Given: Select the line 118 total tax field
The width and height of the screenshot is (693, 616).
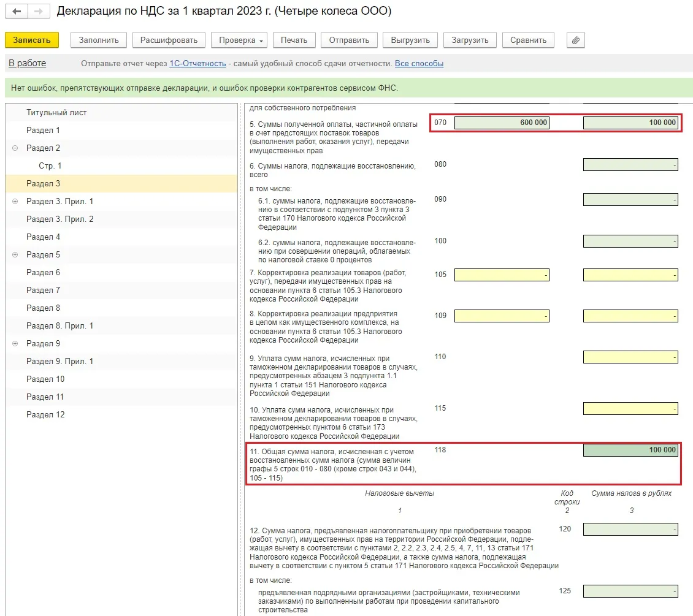Looking at the screenshot, I should [630, 450].
